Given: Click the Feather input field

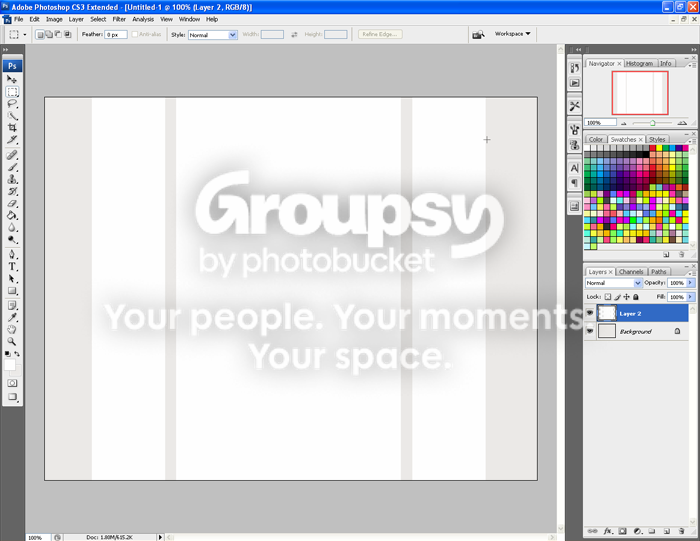Looking at the screenshot, I should tap(116, 35).
